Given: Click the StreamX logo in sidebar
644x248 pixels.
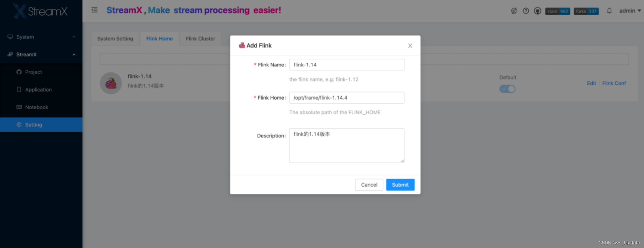Looking at the screenshot, I should (x=41, y=11).
